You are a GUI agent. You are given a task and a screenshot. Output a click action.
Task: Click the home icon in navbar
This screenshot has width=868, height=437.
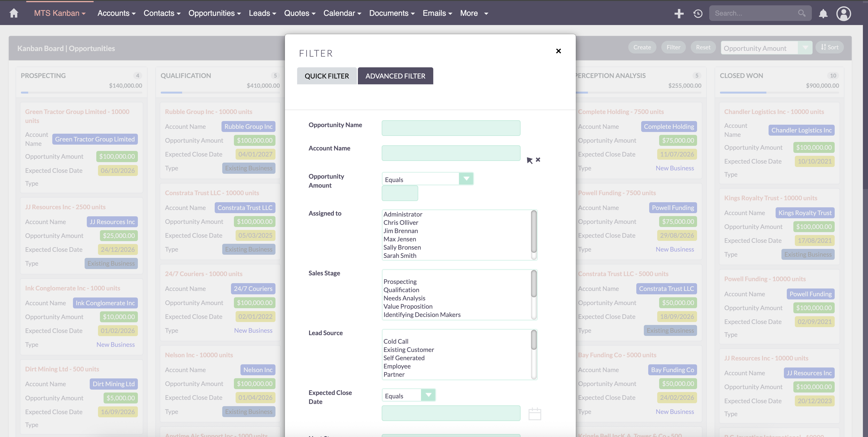[x=14, y=13]
